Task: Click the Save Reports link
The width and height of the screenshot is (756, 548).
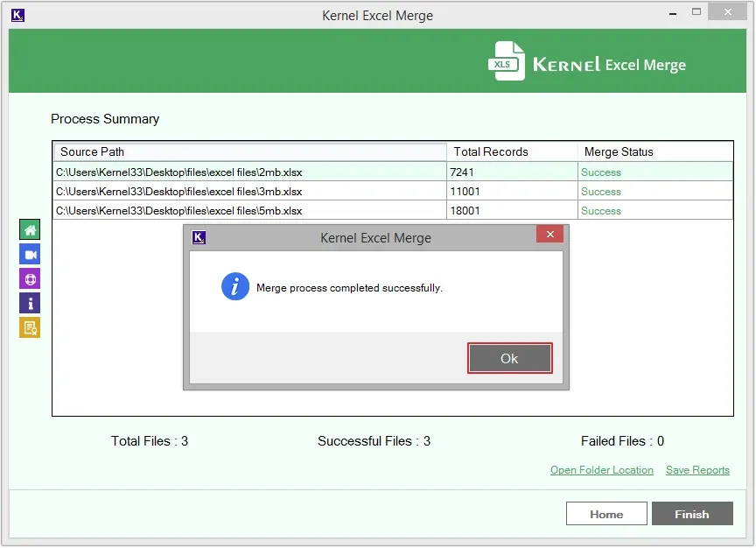Action: pyautogui.click(x=697, y=470)
